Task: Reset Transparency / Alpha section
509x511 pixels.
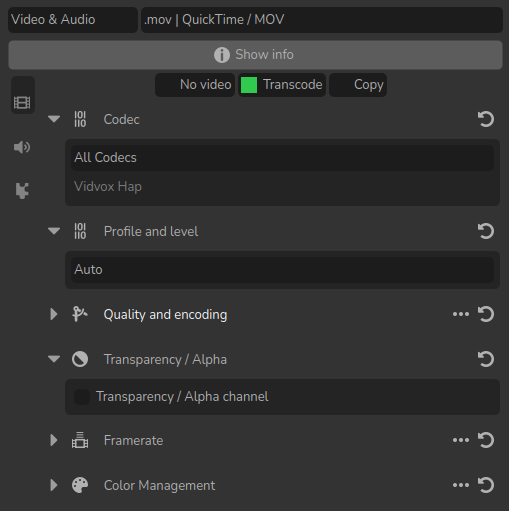Action: click(486, 359)
